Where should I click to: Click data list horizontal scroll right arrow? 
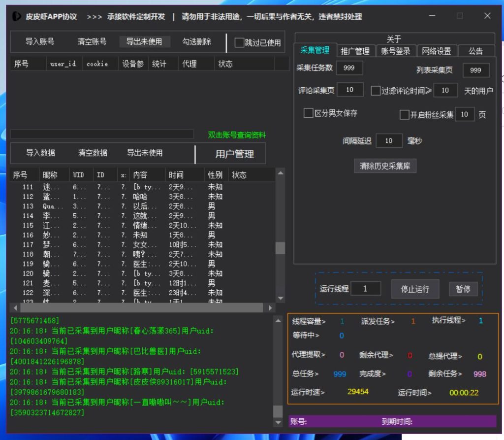point(270,308)
